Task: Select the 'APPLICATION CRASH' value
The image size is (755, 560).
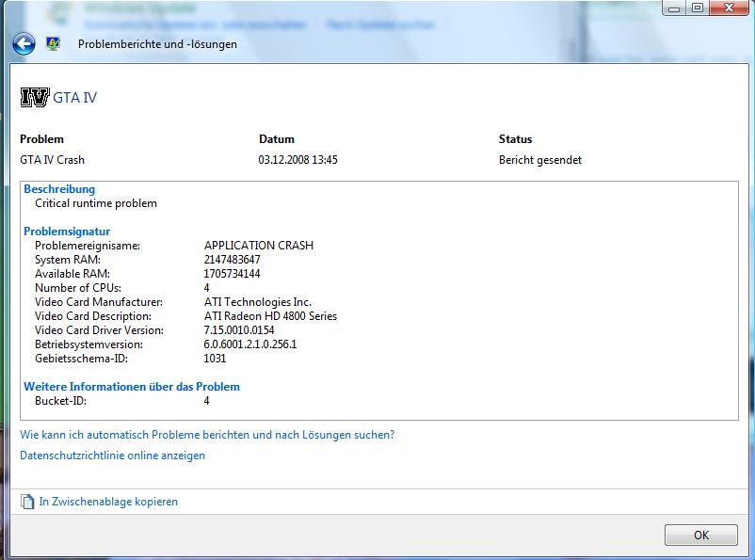Action: (x=259, y=246)
